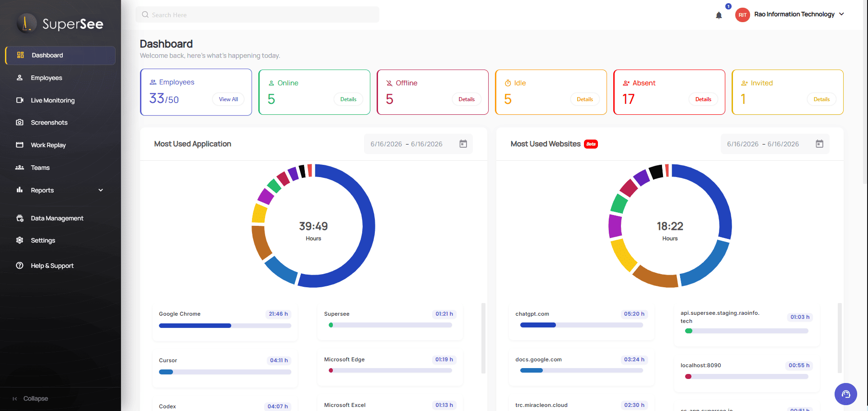Open date range field for Most Used Websites
The height and width of the screenshot is (411, 868).
775,144
